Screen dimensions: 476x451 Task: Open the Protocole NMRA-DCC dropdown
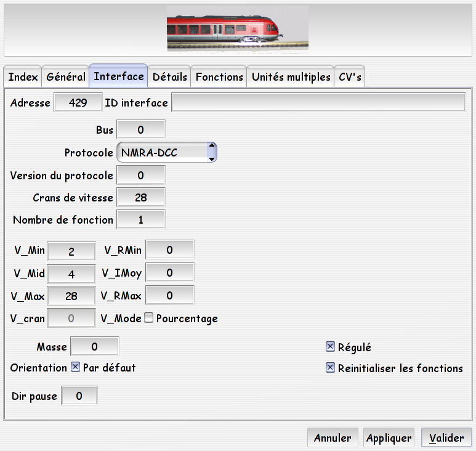[167, 152]
